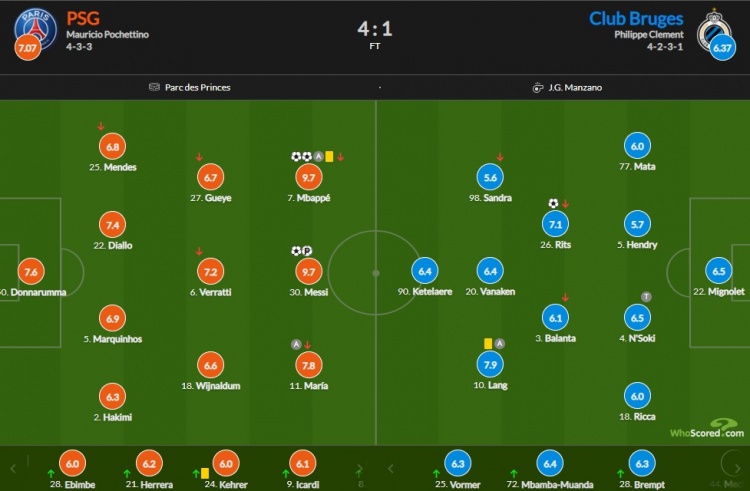Viewport: 750px width, 491px height.
Task: Click Mbappé's yellow card icon
Action: tap(329, 156)
